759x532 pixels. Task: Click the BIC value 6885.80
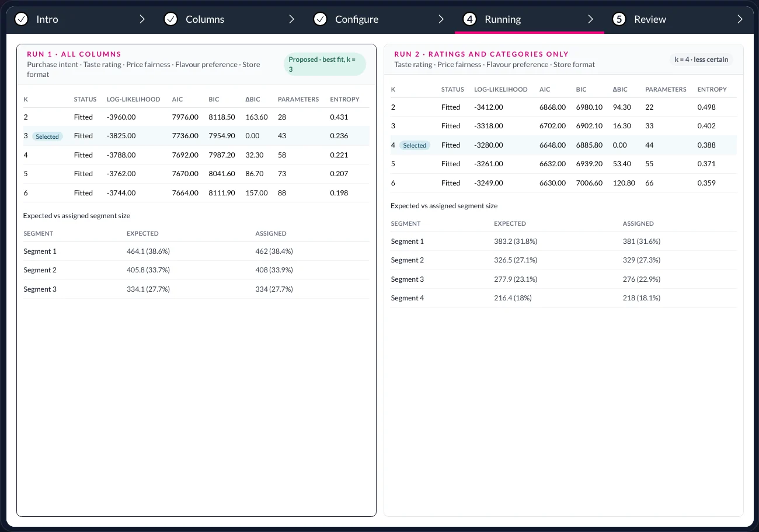tap(589, 145)
